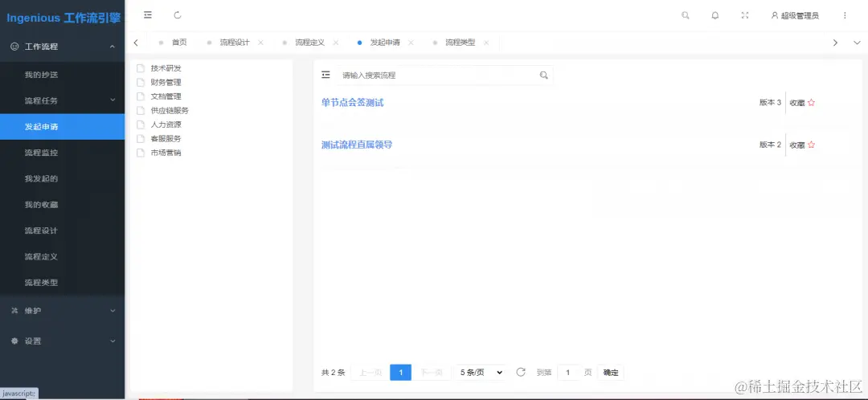Open the notifications bell
The image size is (868, 400).
tap(715, 15)
